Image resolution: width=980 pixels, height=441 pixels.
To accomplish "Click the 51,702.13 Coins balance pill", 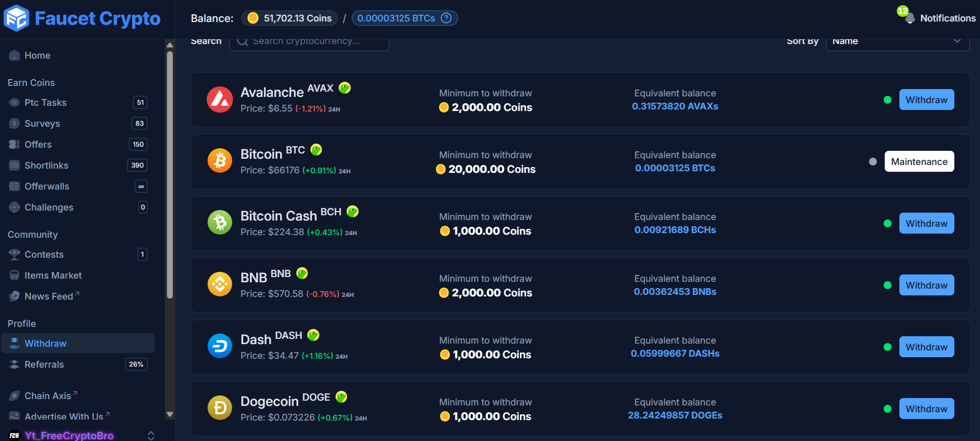I will pyautogui.click(x=289, y=18).
